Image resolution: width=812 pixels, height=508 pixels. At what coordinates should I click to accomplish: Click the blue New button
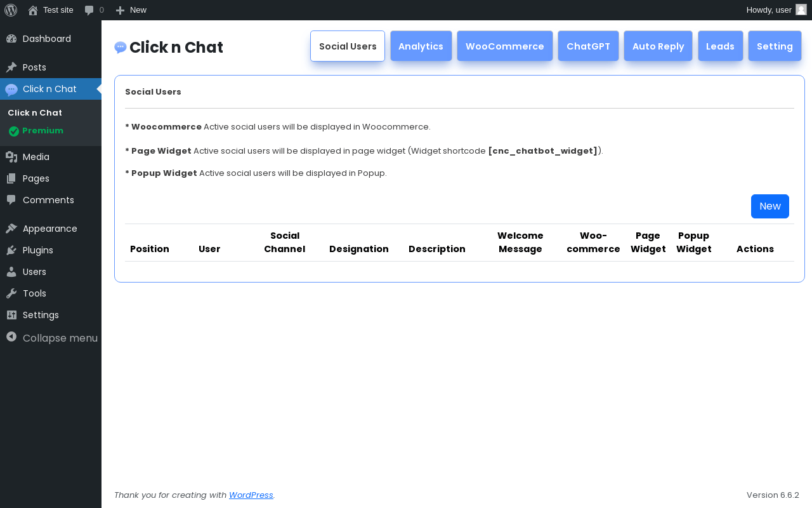point(769,206)
